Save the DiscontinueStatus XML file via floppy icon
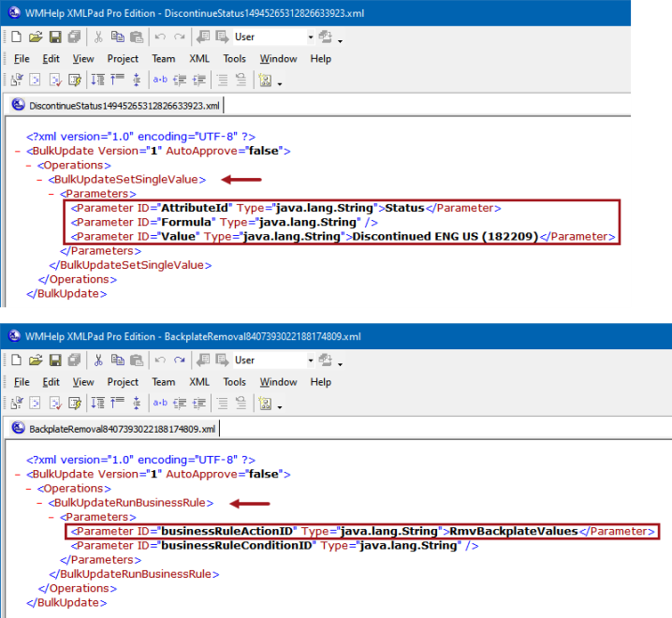The width and height of the screenshot is (672, 618). (55, 37)
